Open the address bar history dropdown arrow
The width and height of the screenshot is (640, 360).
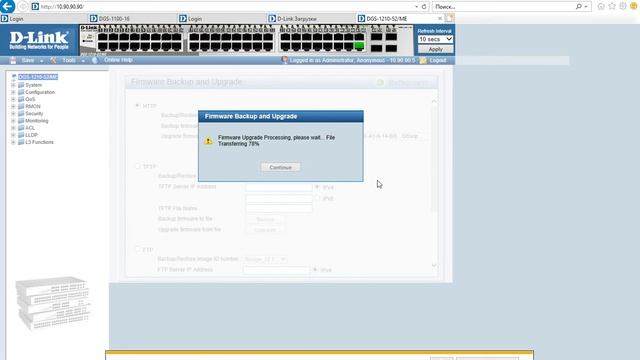click(x=416, y=7)
